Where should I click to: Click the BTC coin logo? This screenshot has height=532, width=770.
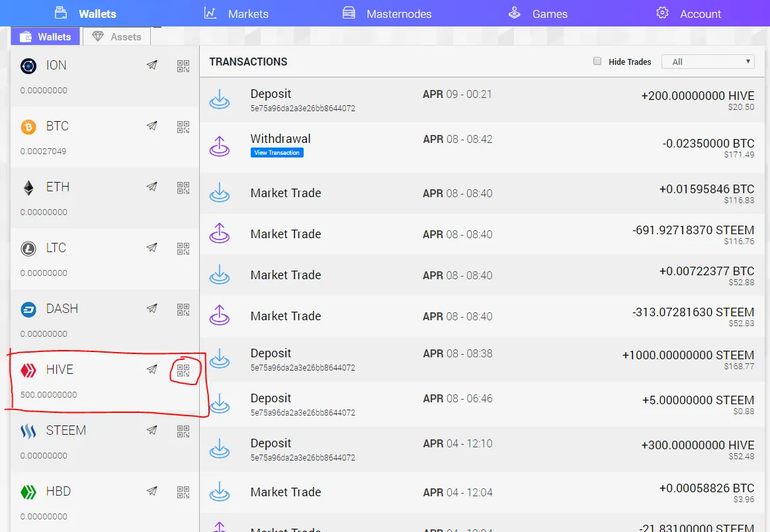tap(28, 127)
